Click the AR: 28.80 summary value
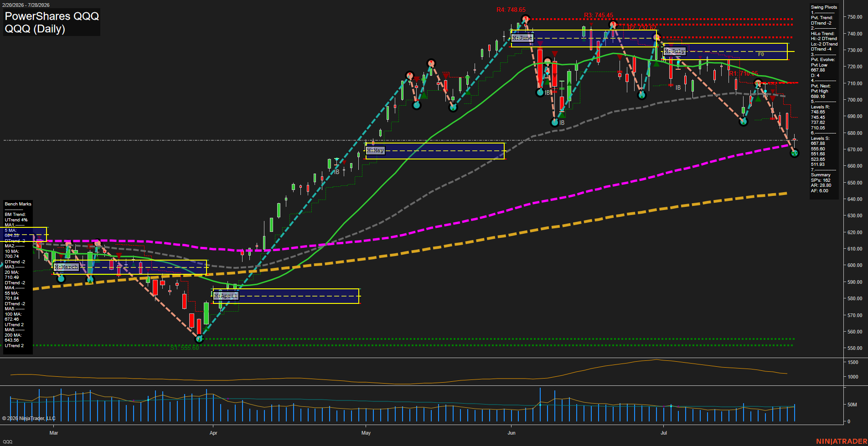 point(821,185)
